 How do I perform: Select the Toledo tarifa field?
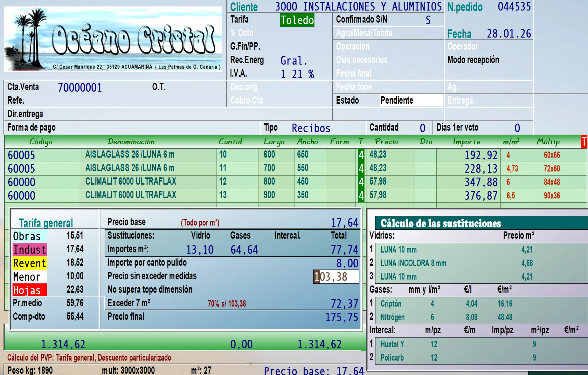point(297,20)
